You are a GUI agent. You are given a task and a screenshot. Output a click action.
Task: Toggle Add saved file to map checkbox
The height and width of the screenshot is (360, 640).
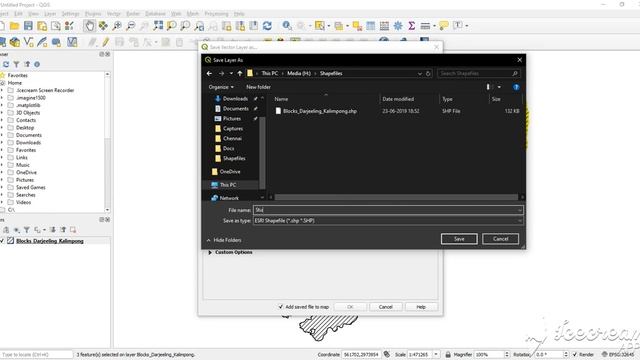pos(280,307)
